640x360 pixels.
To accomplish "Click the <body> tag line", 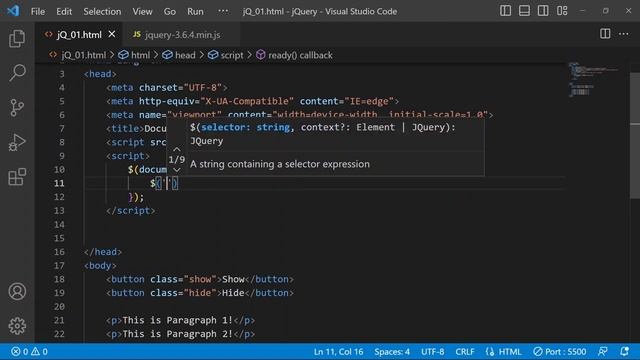I will [100, 266].
